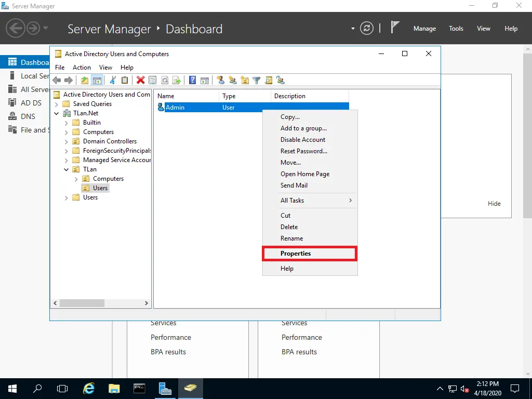
Task: Open Command Prompt from taskbar
Action: click(x=139, y=389)
